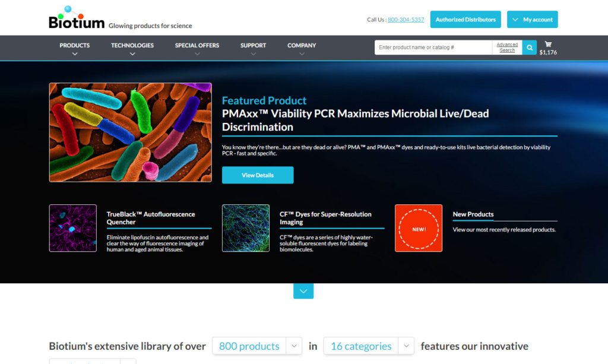Click the "Featured Product" heading text
The height and width of the screenshot is (364, 608).
point(264,100)
